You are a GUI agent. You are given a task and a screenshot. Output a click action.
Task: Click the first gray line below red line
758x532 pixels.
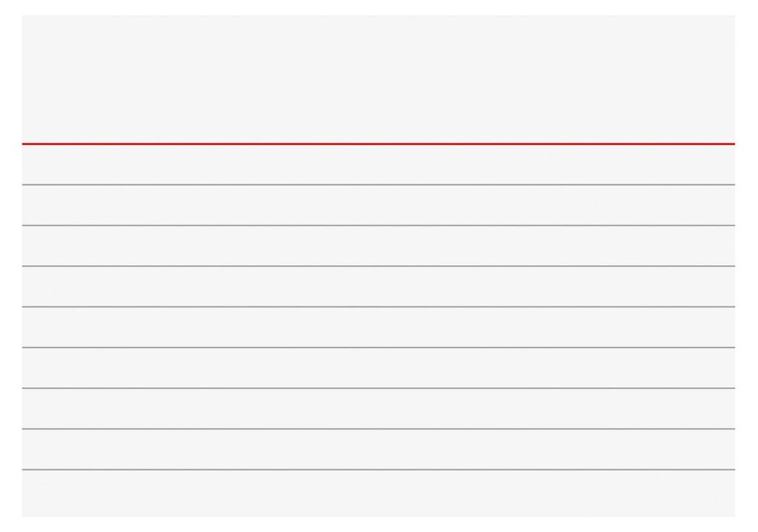coord(378,184)
